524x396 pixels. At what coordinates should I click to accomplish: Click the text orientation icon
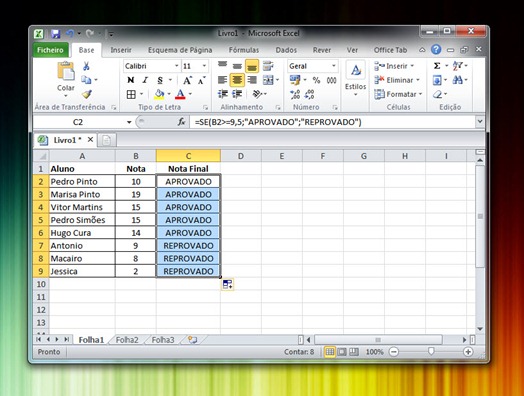tap(257, 94)
